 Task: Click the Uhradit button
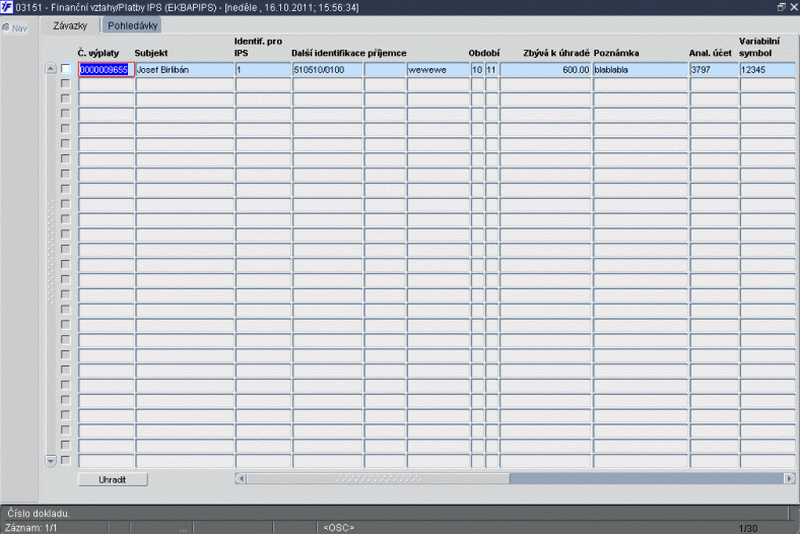coord(113,479)
